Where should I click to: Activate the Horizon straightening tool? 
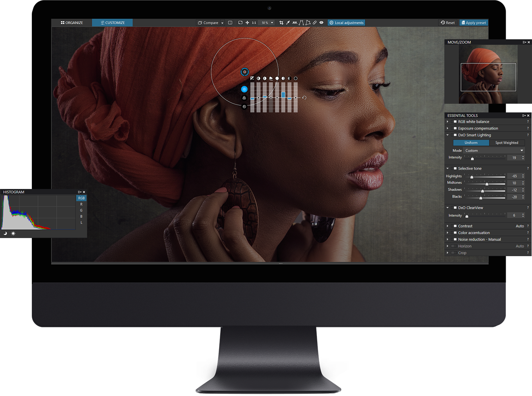pos(294,22)
